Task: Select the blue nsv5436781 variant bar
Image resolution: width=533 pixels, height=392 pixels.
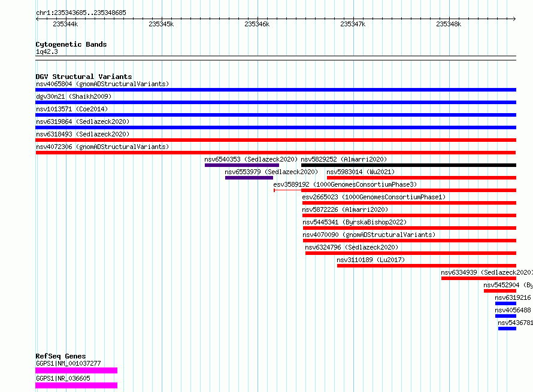Action: tap(507, 329)
